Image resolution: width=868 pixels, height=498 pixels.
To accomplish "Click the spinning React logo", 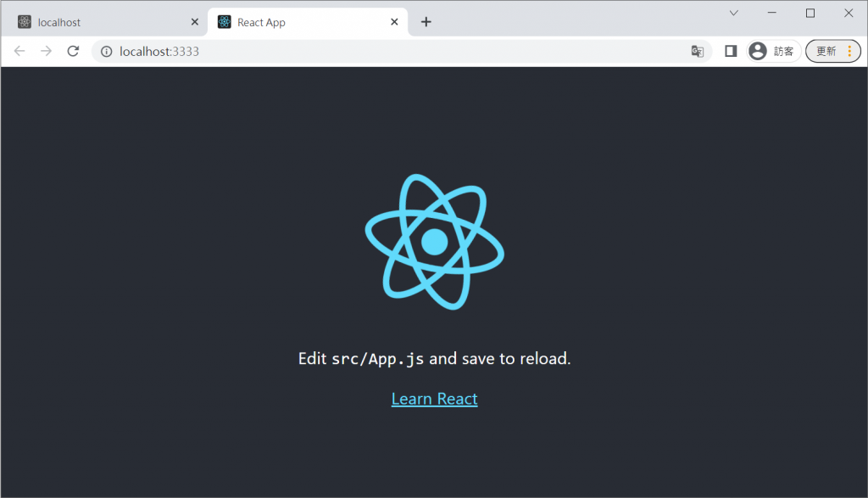I will tap(435, 242).
